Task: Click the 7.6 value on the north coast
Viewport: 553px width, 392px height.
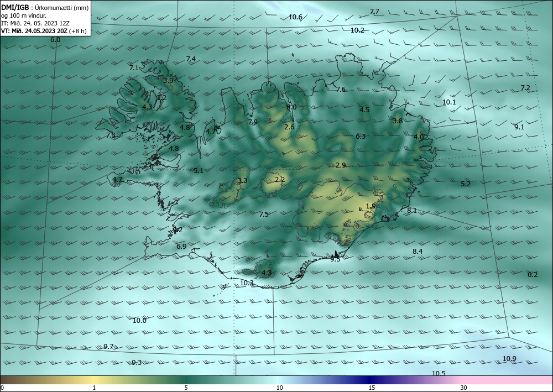Action: pyautogui.click(x=341, y=90)
